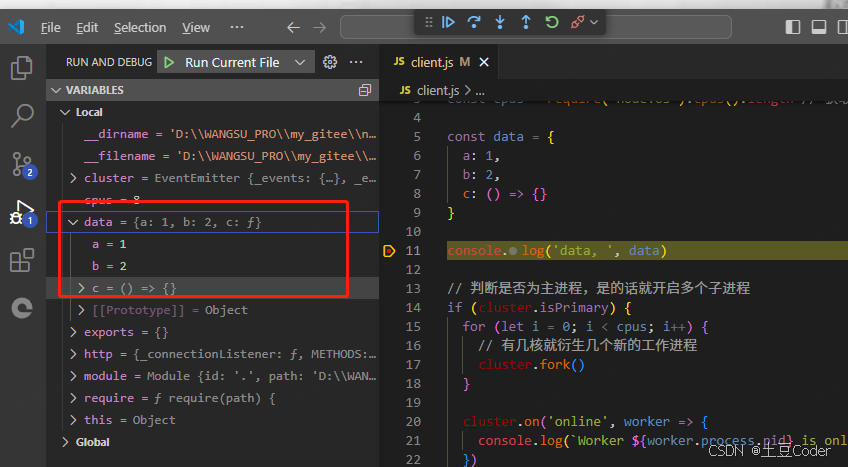
Task: Open launch.json with the gear icon
Action: click(x=330, y=62)
